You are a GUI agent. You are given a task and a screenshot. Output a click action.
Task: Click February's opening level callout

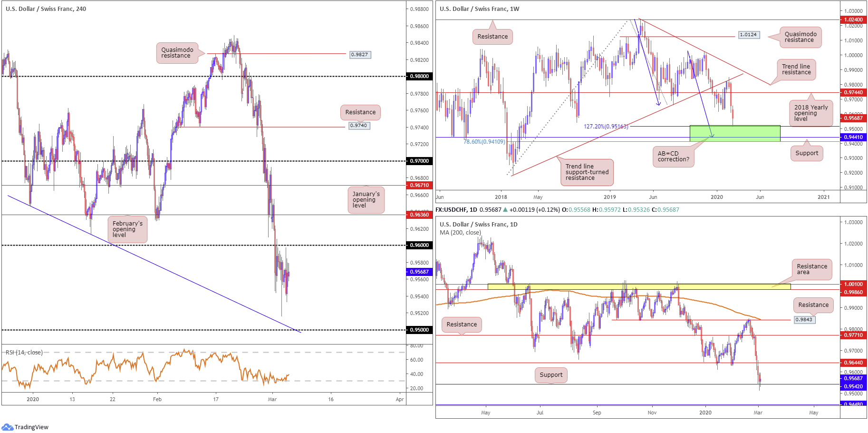[x=127, y=229]
